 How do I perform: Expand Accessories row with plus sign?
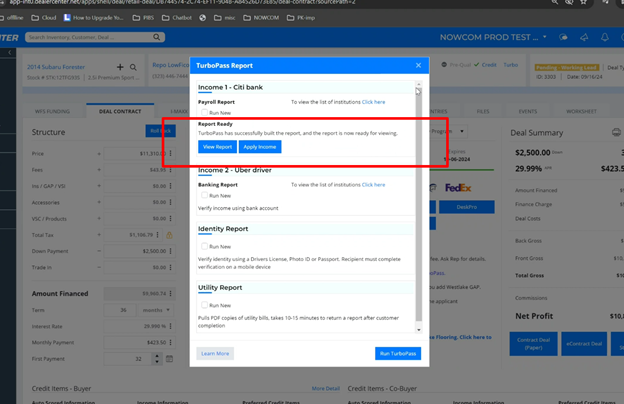point(99,202)
